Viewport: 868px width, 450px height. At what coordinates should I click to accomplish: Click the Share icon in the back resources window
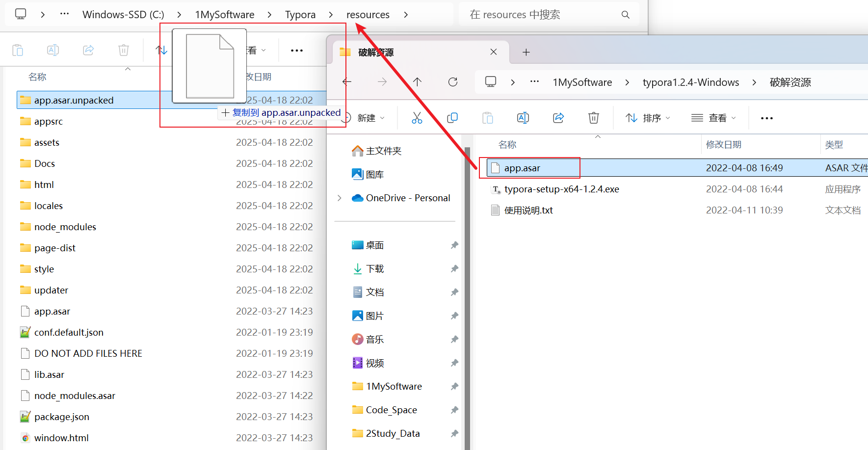click(88, 50)
